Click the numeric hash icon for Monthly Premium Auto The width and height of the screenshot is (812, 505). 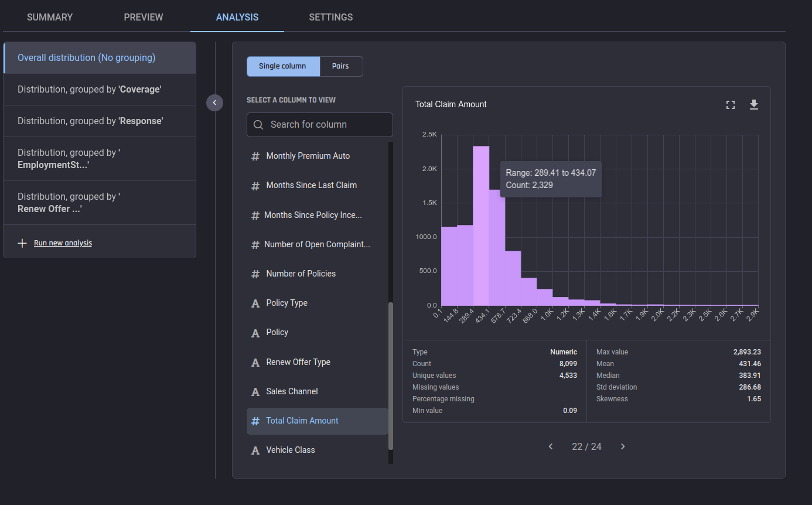255,156
